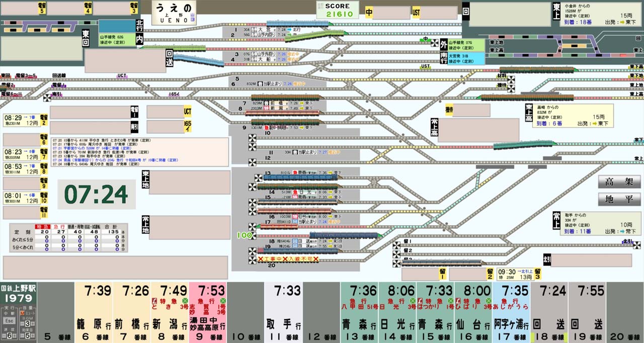The width and height of the screenshot is (644, 343).
Task: Toggle the ミュート mute checkbox
Action: [22, 313]
